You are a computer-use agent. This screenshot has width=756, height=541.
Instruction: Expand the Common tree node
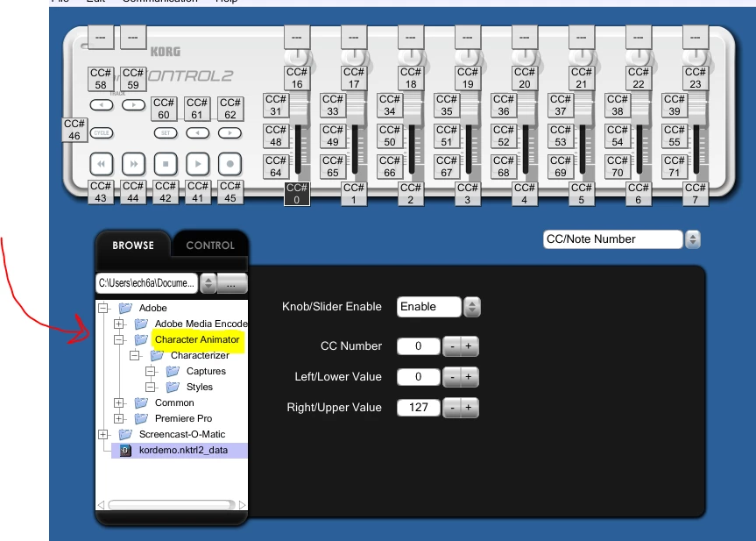click(x=119, y=402)
